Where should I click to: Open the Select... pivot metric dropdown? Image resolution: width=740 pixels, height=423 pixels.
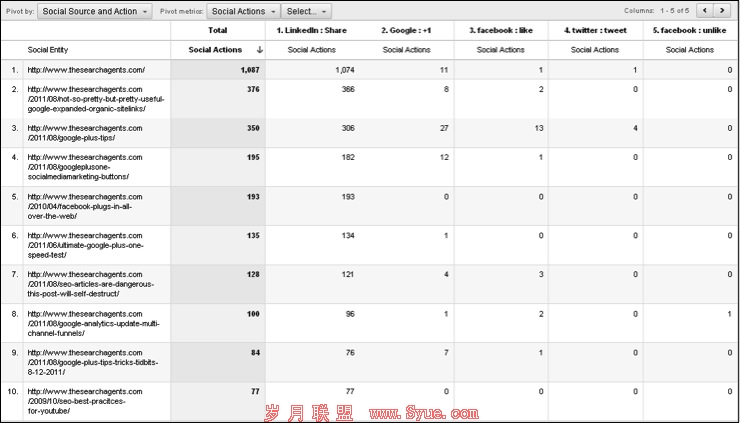306,11
